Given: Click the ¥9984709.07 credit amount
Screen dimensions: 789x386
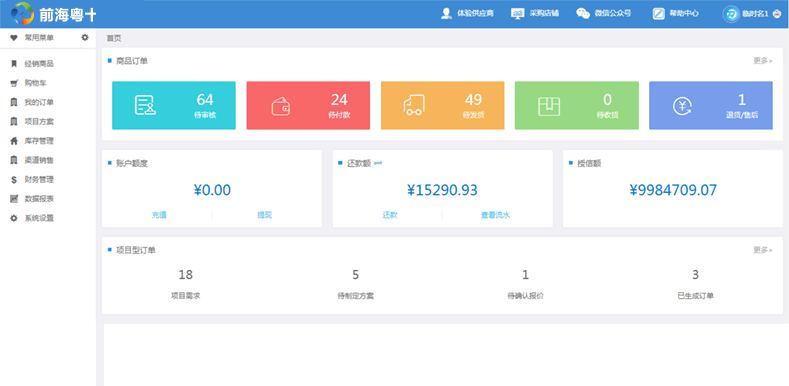Looking at the screenshot, I should pos(673,190).
